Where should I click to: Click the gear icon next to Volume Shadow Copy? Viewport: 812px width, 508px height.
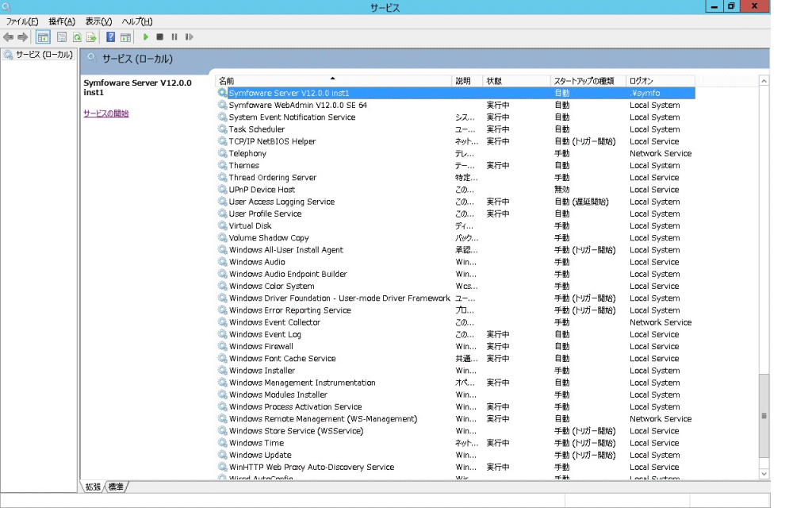pyautogui.click(x=223, y=238)
